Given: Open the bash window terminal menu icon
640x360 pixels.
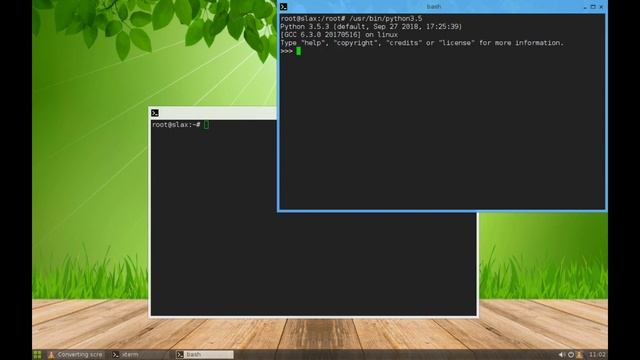Looking at the screenshot, I should click(284, 7).
